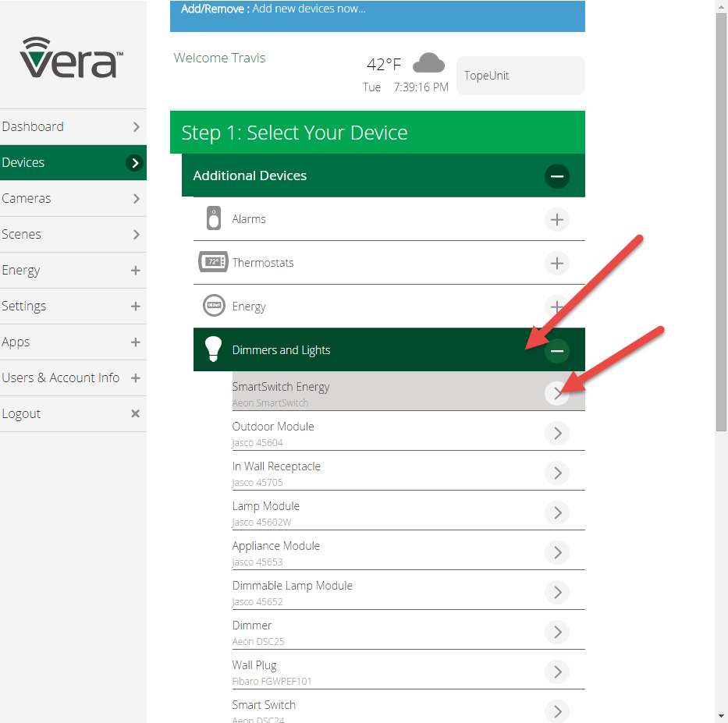Click arrow for SmartSwitch Energy
The image size is (728, 723).
pos(556,394)
